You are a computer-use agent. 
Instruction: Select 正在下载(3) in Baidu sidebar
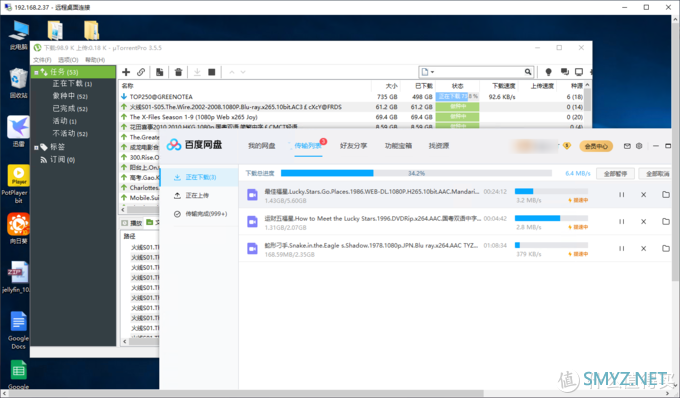tap(199, 177)
